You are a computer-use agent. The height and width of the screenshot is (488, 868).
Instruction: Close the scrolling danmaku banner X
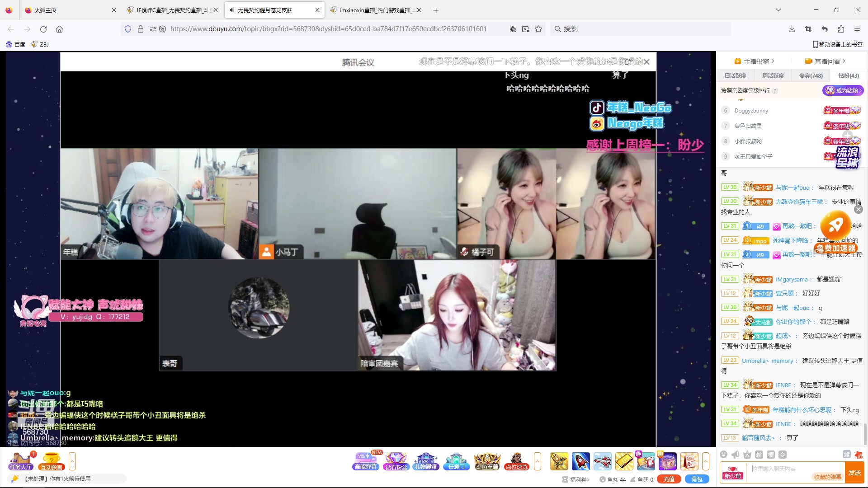point(647,62)
